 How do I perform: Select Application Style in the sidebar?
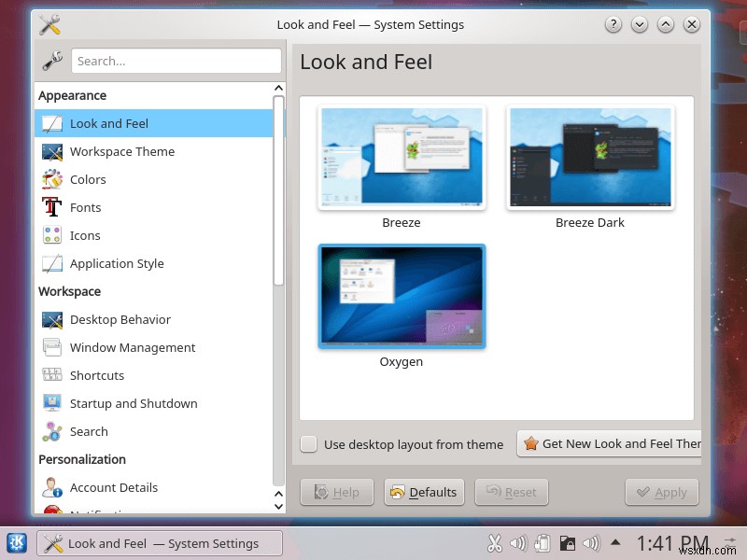point(118,263)
